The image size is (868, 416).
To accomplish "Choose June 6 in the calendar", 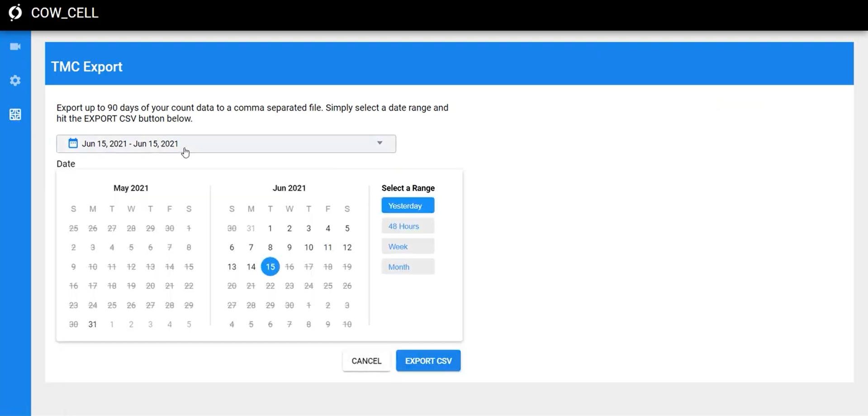I will pos(232,247).
